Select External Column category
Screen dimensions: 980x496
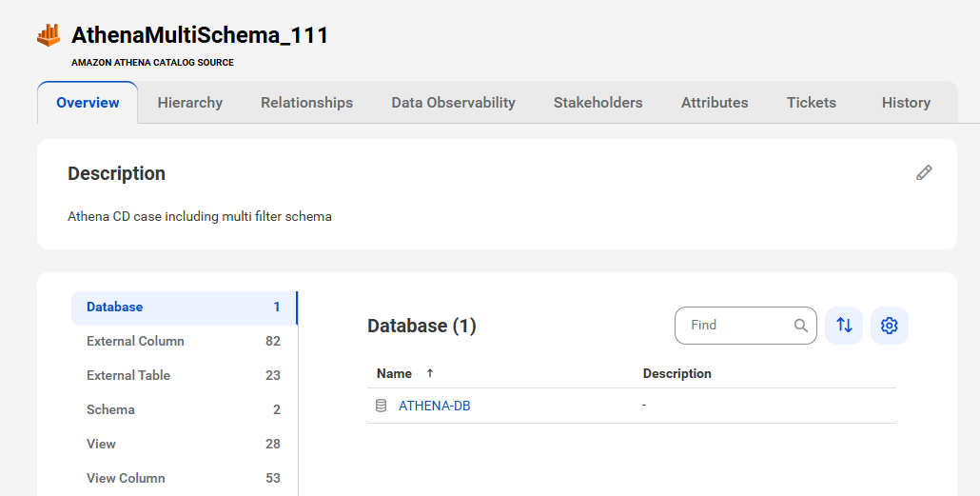pyautogui.click(x=184, y=342)
